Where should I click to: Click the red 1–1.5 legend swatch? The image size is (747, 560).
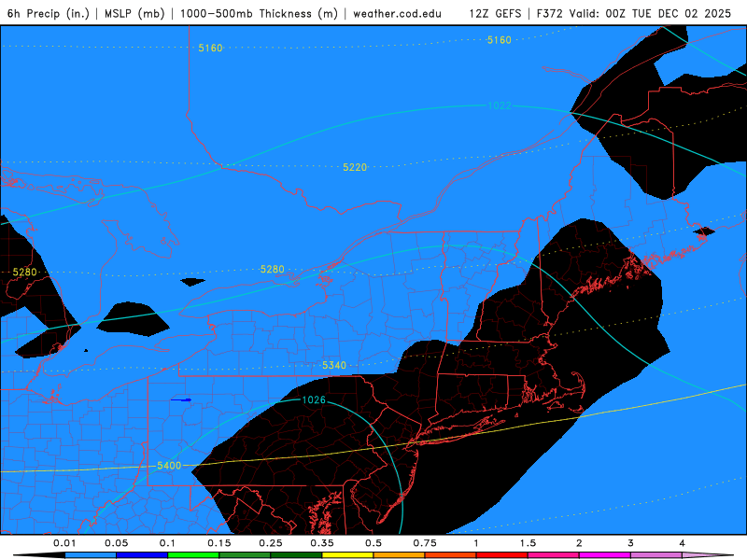coord(502,555)
